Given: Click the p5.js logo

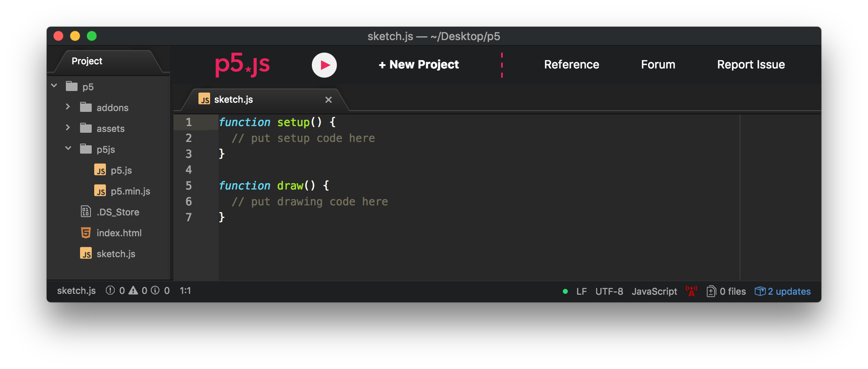Looking at the screenshot, I should [242, 65].
